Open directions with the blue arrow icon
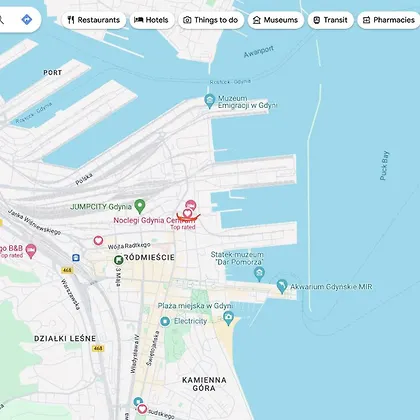This screenshot has height=420, width=420. tap(27, 20)
